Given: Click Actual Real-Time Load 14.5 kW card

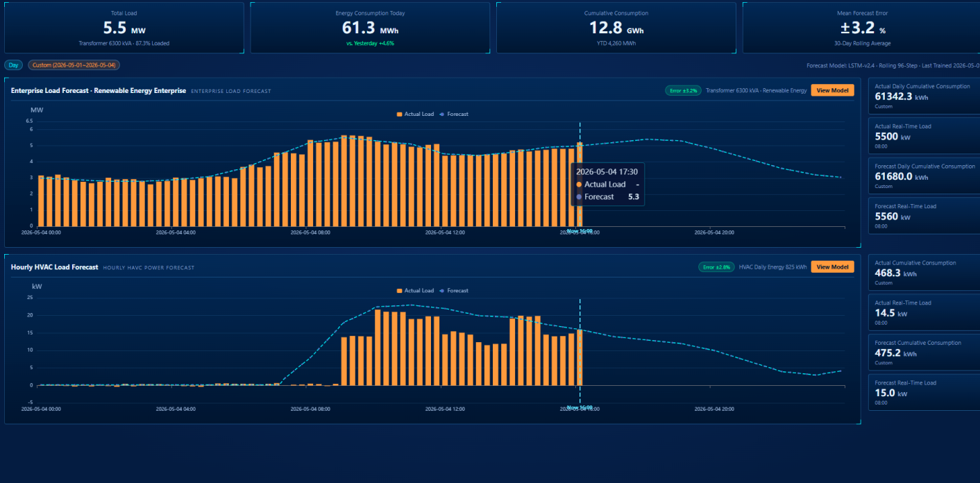Looking at the screenshot, I should [x=924, y=312].
